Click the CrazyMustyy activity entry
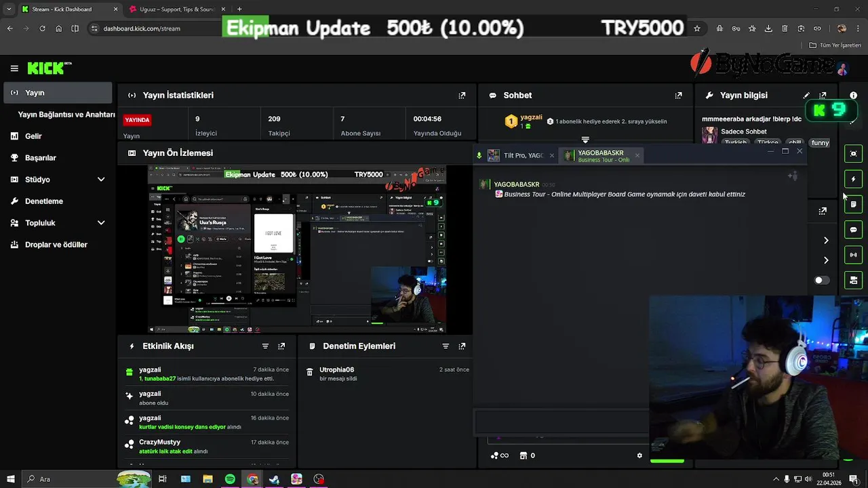 coord(208,447)
